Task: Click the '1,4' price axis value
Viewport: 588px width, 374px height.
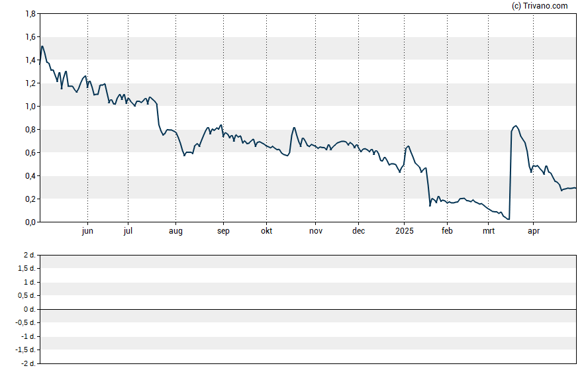Action: pyautogui.click(x=30, y=60)
